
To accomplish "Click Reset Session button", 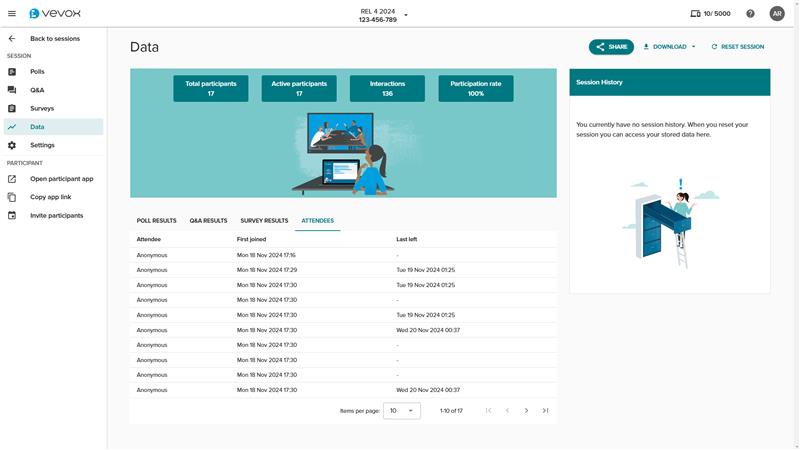I will click(x=738, y=47).
